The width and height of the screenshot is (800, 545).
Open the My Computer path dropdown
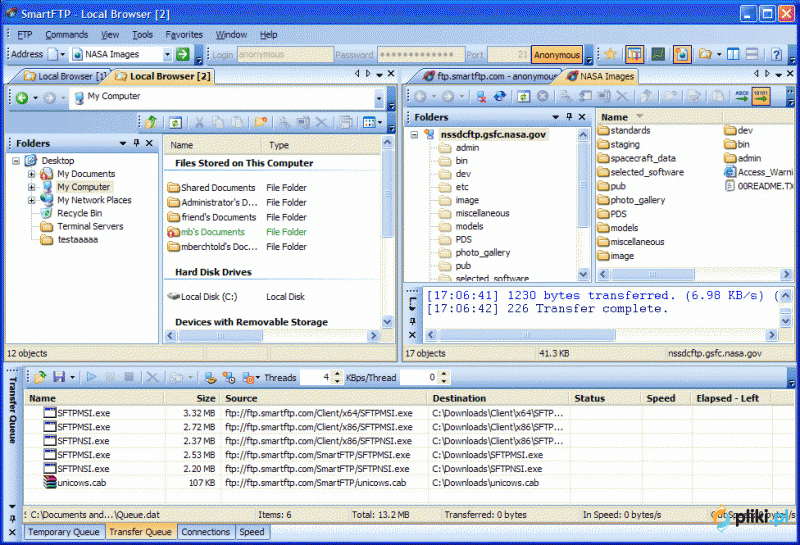(379, 98)
